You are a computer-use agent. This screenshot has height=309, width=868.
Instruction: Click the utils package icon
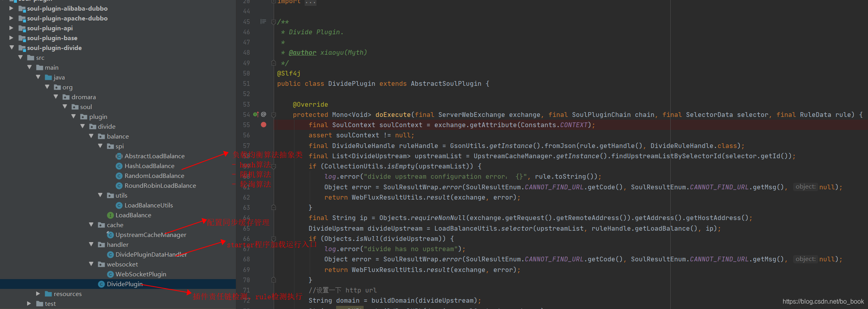pos(110,195)
